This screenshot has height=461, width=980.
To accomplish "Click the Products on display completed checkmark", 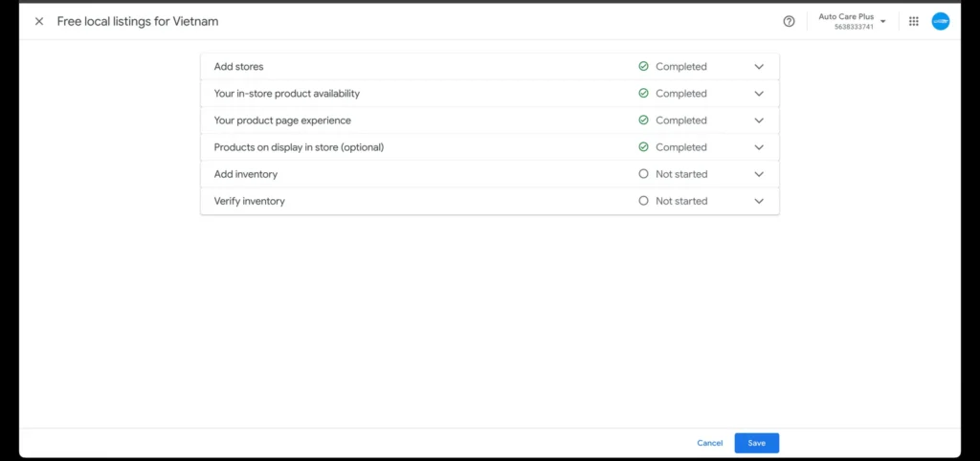I will (x=643, y=147).
